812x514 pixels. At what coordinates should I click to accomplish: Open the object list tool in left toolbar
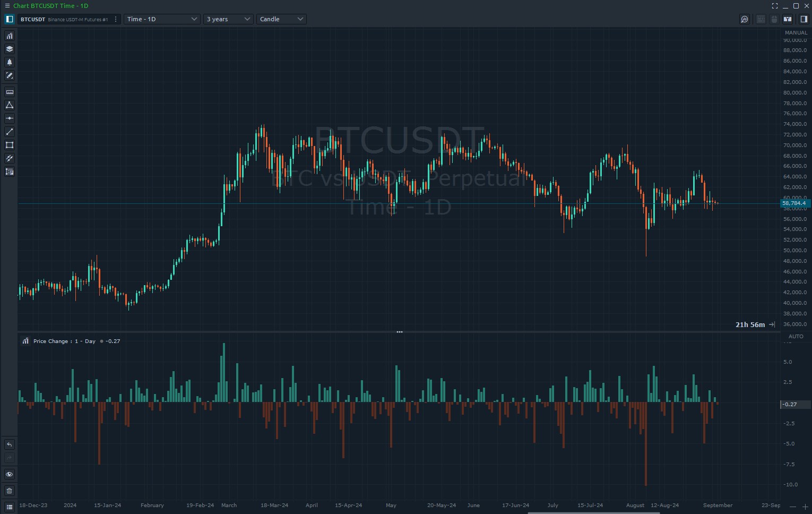pos(10,172)
